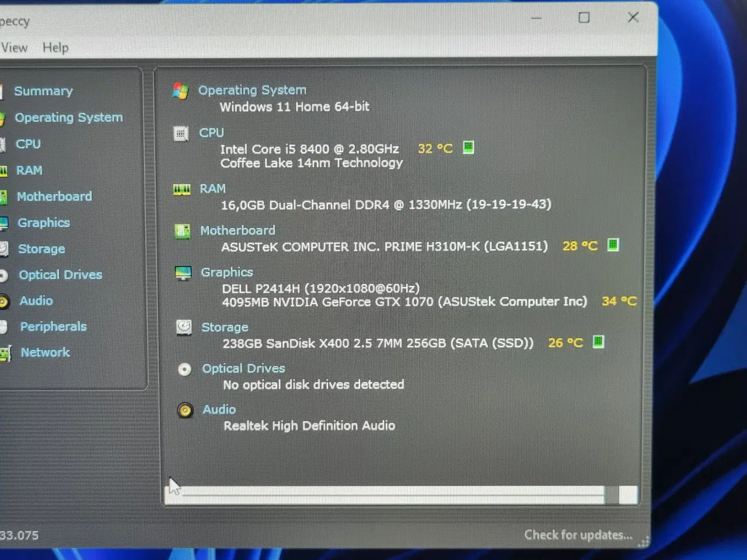Open Storage in the sidebar

(x=41, y=249)
